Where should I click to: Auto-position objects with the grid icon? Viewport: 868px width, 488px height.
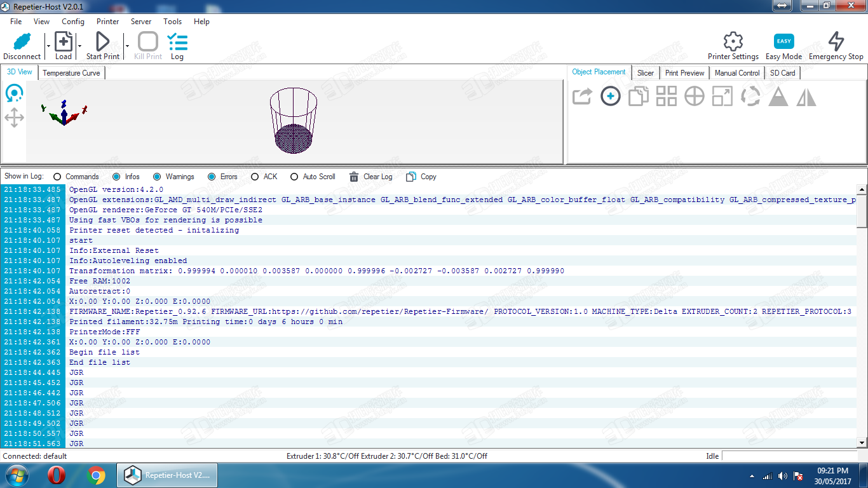667,97
